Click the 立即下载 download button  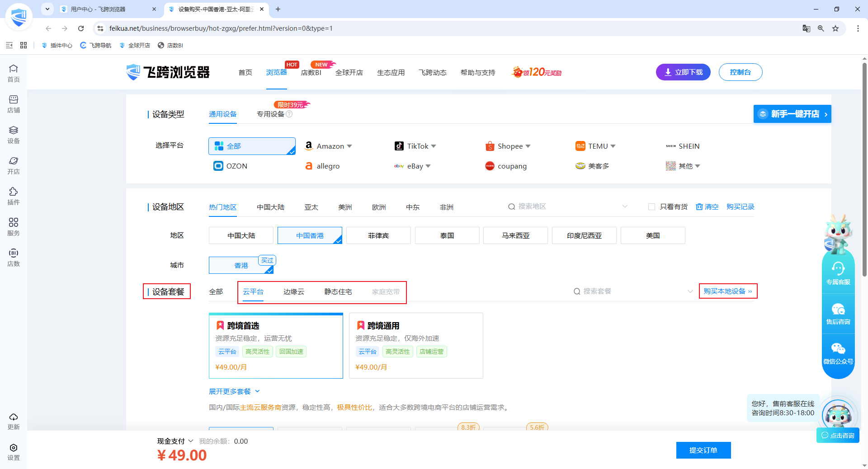(683, 72)
